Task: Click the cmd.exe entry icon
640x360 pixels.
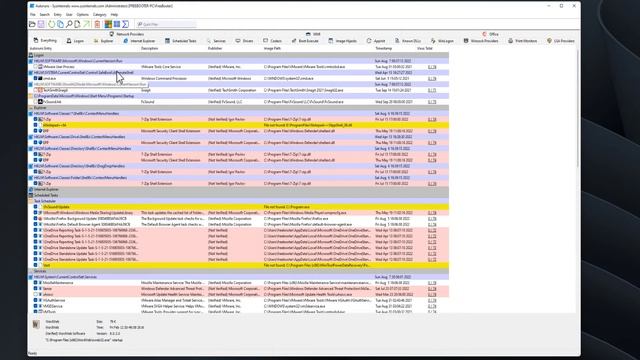Action: pyautogui.click(x=40, y=78)
